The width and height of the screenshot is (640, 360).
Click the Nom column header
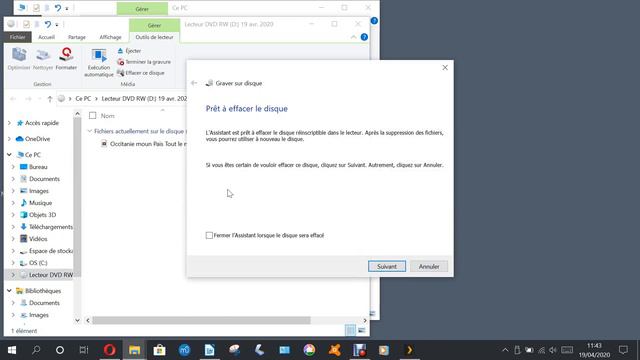coord(108,116)
